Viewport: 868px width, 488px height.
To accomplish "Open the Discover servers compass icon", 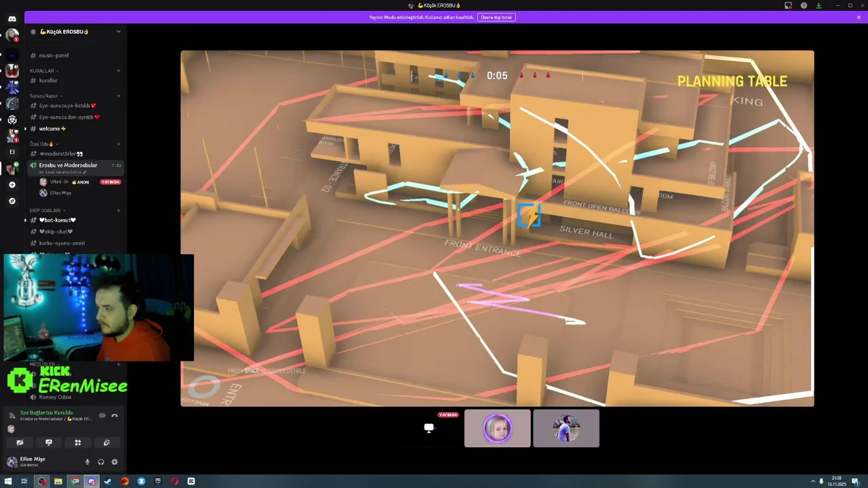I will click(x=12, y=201).
